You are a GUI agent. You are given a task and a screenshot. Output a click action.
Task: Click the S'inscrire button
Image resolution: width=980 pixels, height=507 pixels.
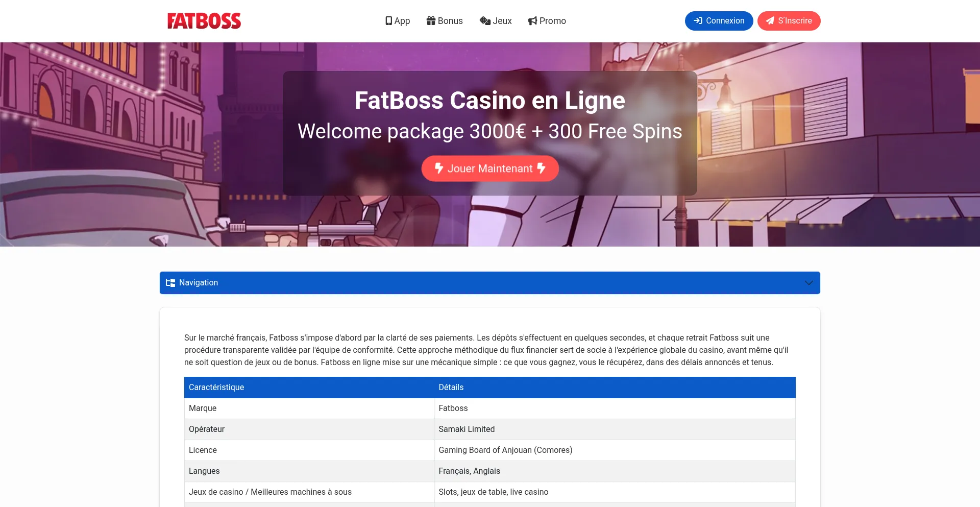tap(789, 21)
